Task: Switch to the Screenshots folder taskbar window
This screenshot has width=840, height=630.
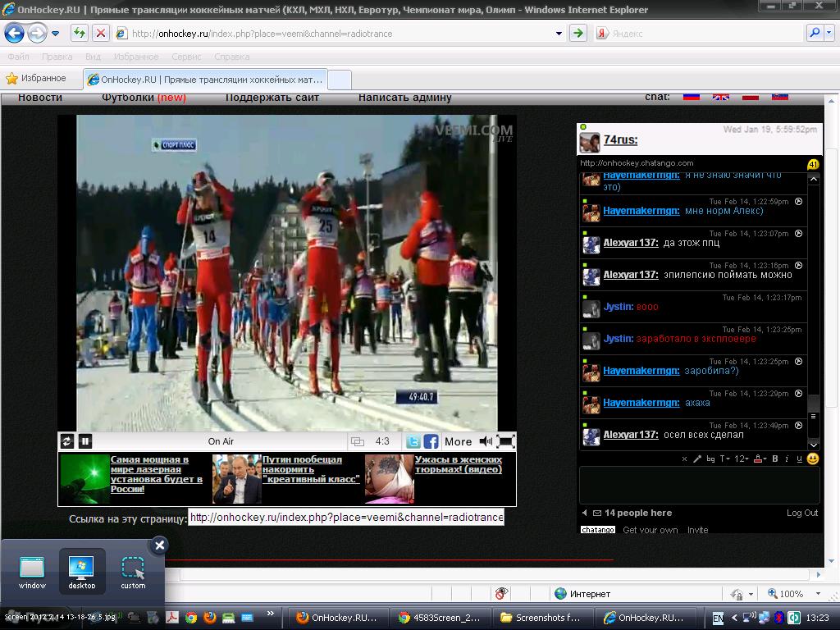Action: (541, 618)
